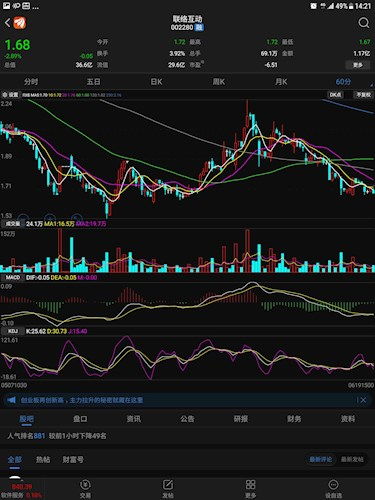The image size is (375, 500).
Task: Tap the orange Eastmoney home logo
Action: point(20,23)
